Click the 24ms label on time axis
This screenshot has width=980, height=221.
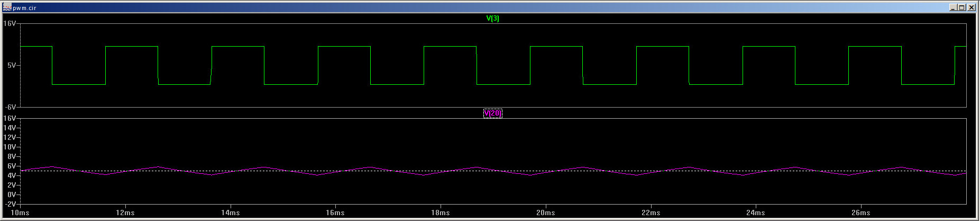click(756, 213)
